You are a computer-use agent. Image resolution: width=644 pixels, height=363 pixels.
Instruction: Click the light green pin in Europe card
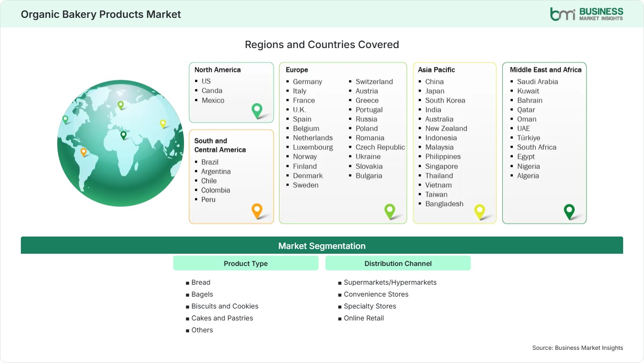click(390, 212)
